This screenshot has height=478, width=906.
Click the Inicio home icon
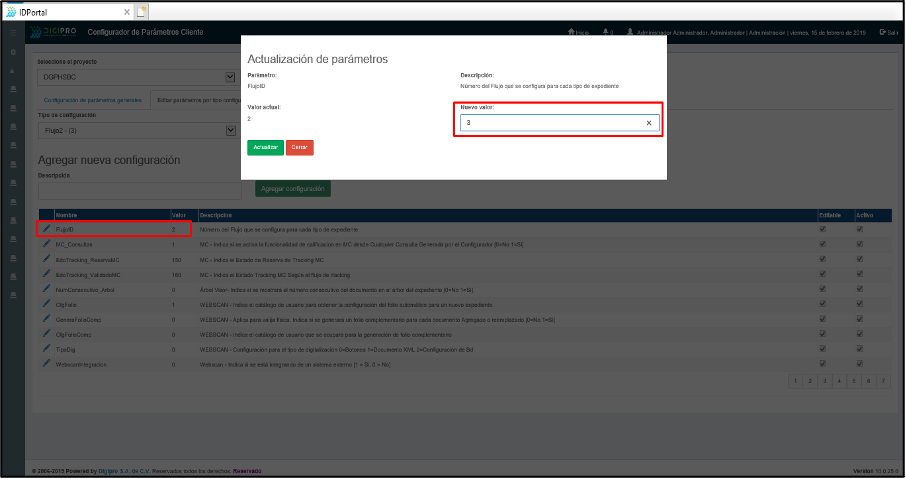pyautogui.click(x=577, y=33)
